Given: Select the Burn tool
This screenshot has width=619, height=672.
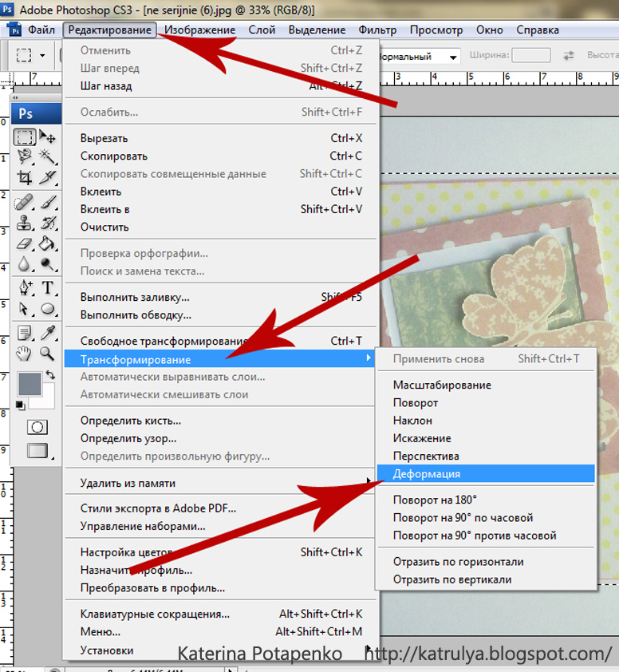Looking at the screenshot, I should pos(48,264).
